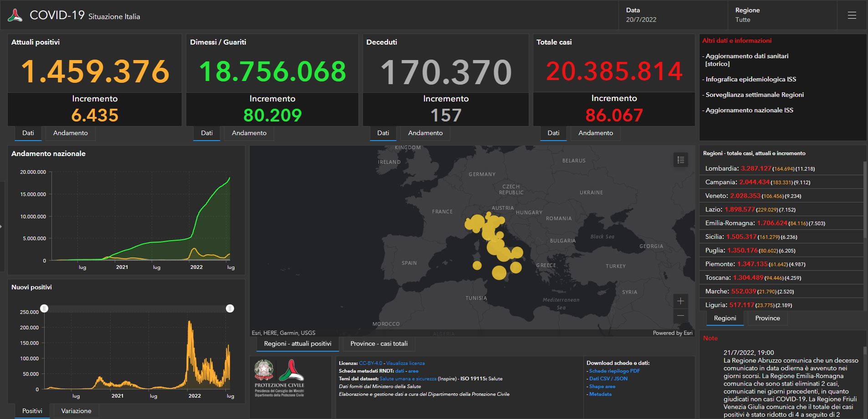The height and width of the screenshot is (419, 868).
Task: Click the left handle of time range slider
Action: tap(44, 308)
